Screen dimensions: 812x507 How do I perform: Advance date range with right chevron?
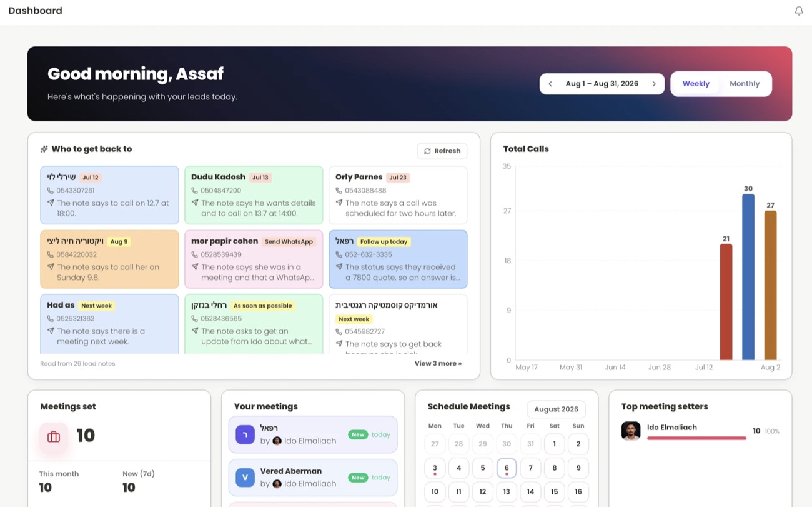pyautogui.click(x=654, y=84)
